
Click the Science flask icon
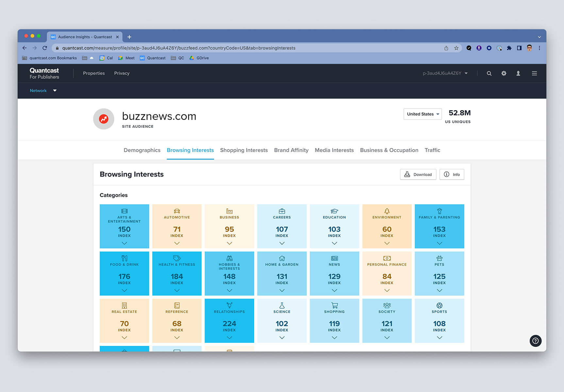tap(282, 305)
